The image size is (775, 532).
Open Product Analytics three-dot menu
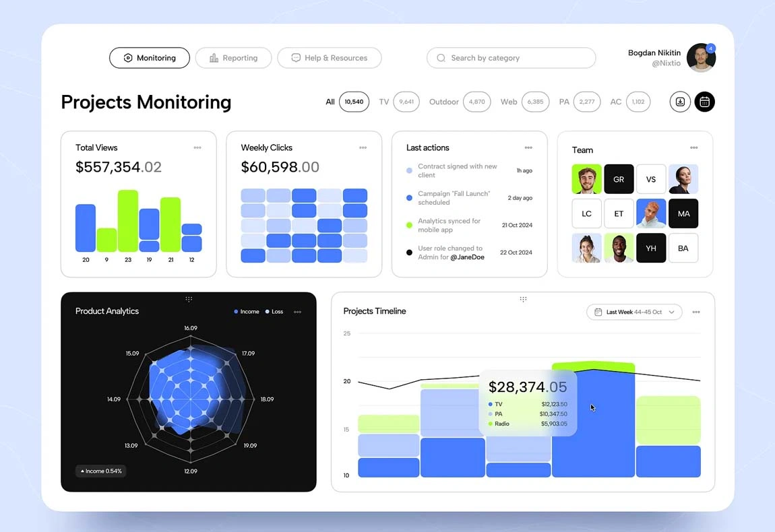click(x=297, y=312)
